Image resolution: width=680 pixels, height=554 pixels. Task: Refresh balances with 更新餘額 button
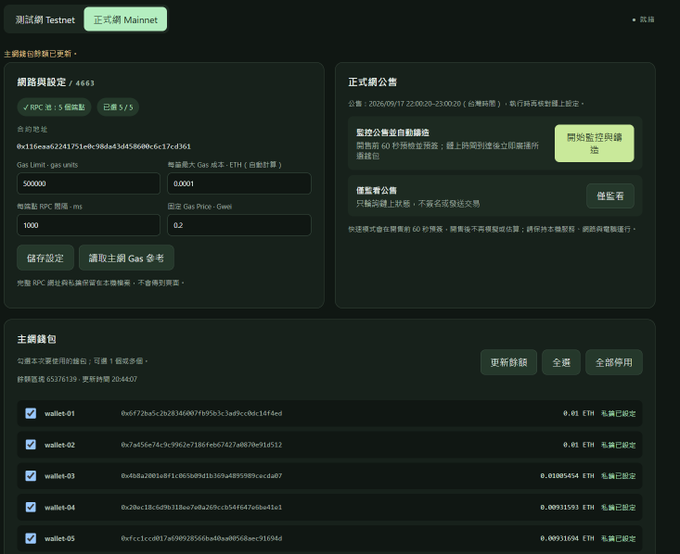(509, 362)
